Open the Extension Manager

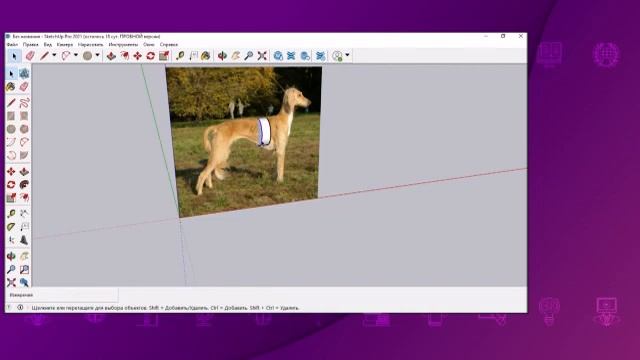coord(321,56)
